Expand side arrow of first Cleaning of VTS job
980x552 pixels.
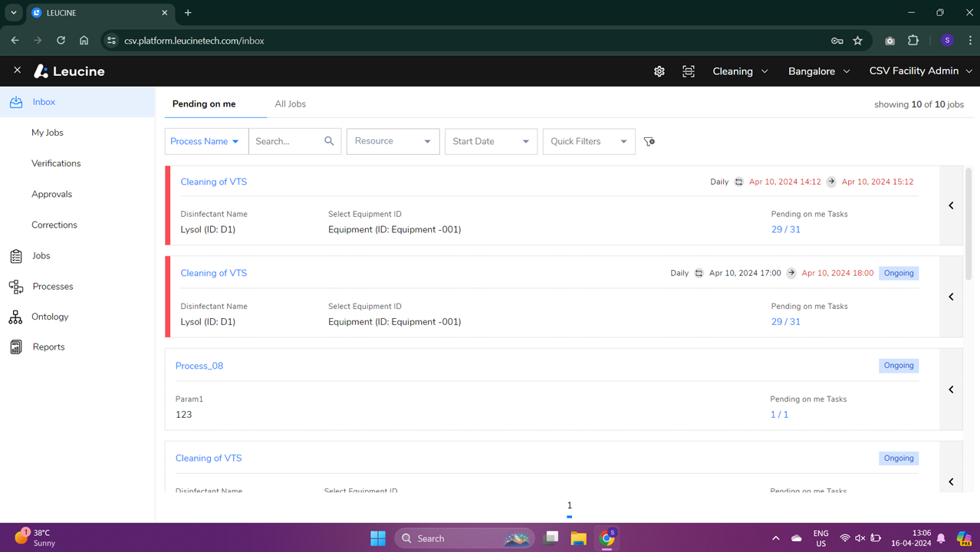tap(952, 205)
